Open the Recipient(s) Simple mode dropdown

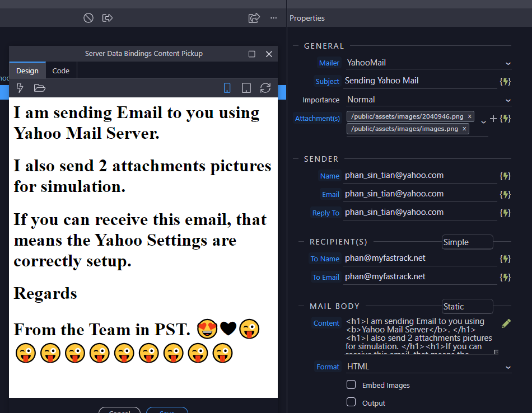(x=467, y=242)
